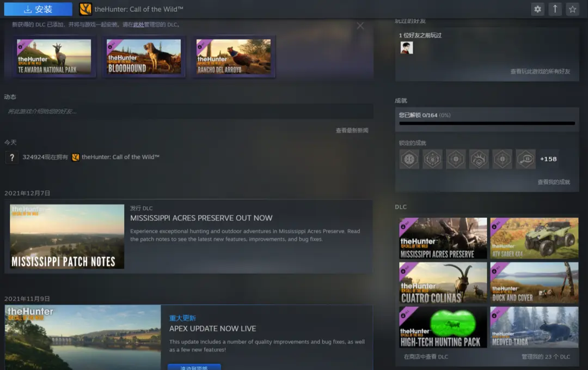Screen dimensions: 588x370
Task: Open friend avatar who played before
Action: click(x=407, y=47)
